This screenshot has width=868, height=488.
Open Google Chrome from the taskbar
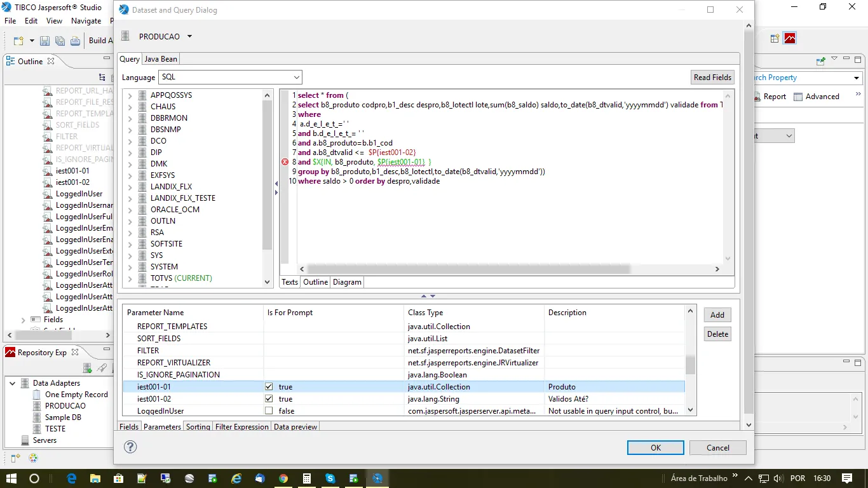(x=283, y=478)
